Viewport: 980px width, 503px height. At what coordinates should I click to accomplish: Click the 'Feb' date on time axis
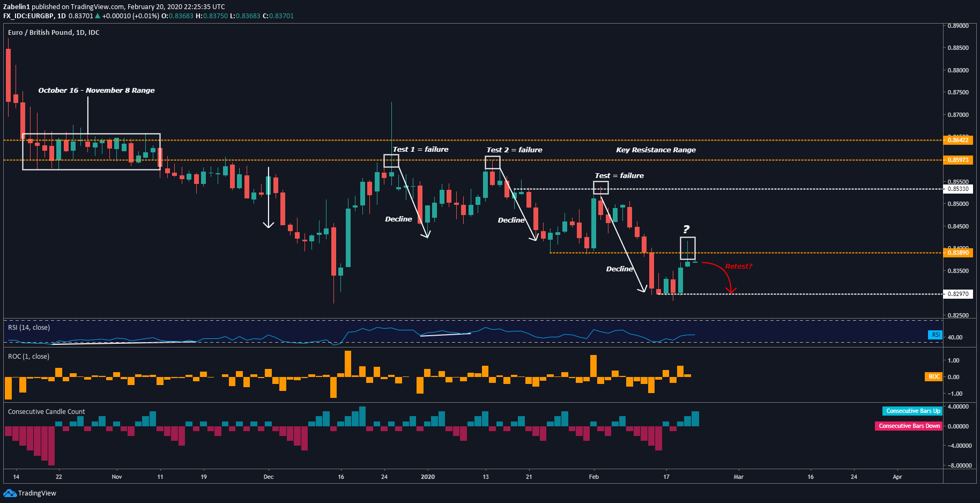pos(594,477)
